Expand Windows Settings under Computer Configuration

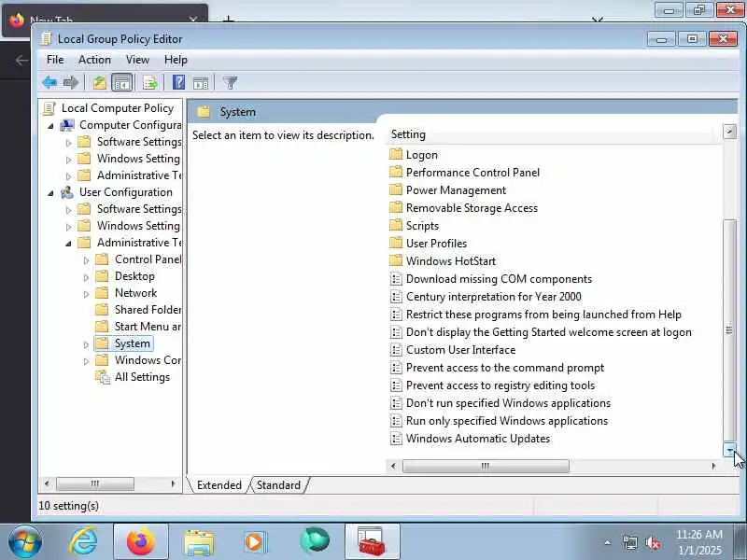coord(68,160)
